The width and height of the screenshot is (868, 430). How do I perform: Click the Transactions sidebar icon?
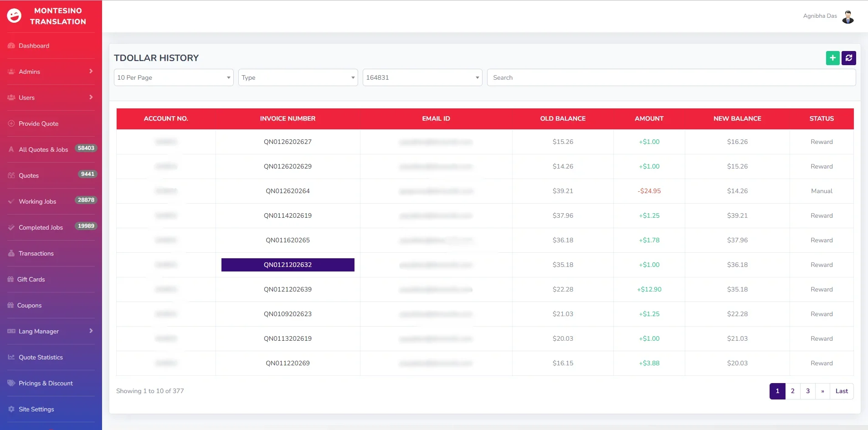11,253
